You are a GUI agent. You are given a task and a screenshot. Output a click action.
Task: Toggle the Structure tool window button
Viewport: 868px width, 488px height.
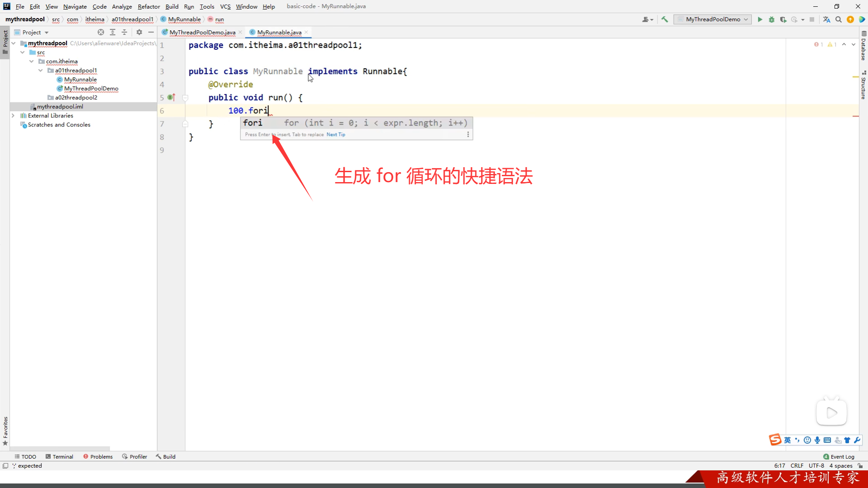tap(863, 85)
